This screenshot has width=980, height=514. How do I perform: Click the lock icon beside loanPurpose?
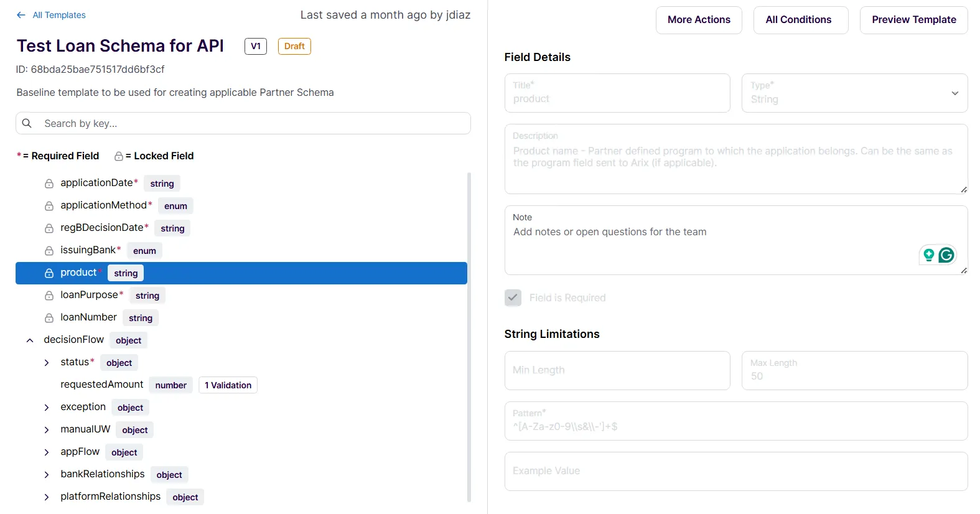[x=49, y=296]
